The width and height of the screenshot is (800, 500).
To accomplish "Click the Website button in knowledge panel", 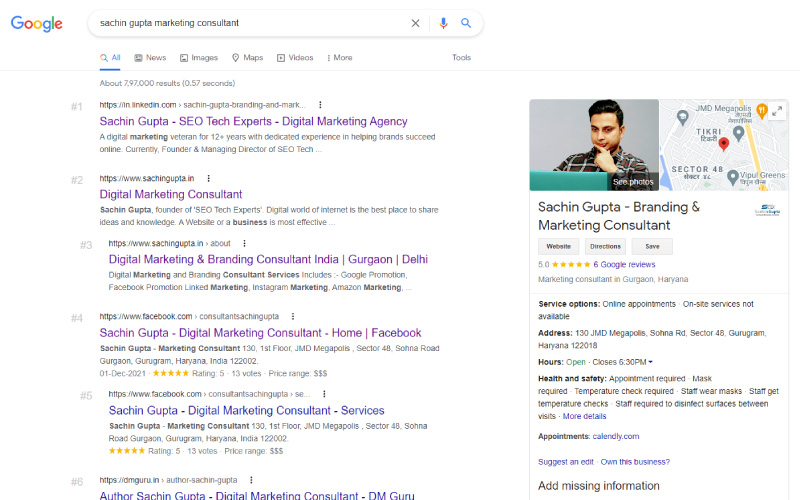I will point(559,246).
